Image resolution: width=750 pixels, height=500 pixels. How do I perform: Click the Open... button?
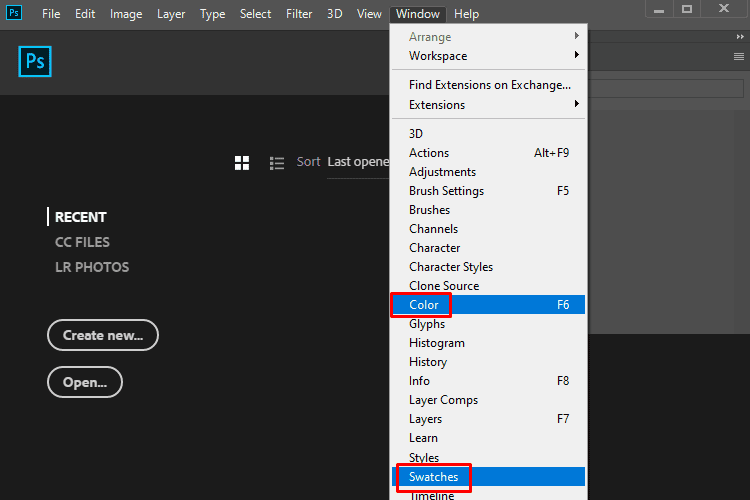point(85,382)
